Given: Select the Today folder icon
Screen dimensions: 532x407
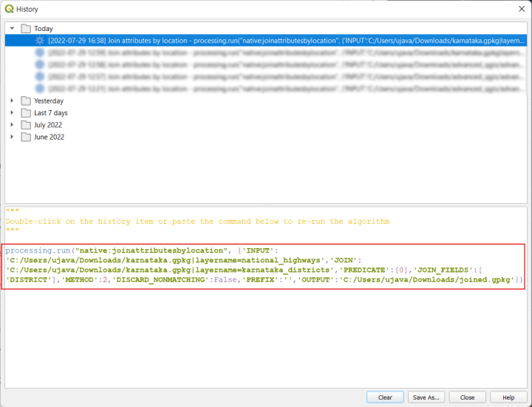Looking at the screenshot, I should coord(26,29).
